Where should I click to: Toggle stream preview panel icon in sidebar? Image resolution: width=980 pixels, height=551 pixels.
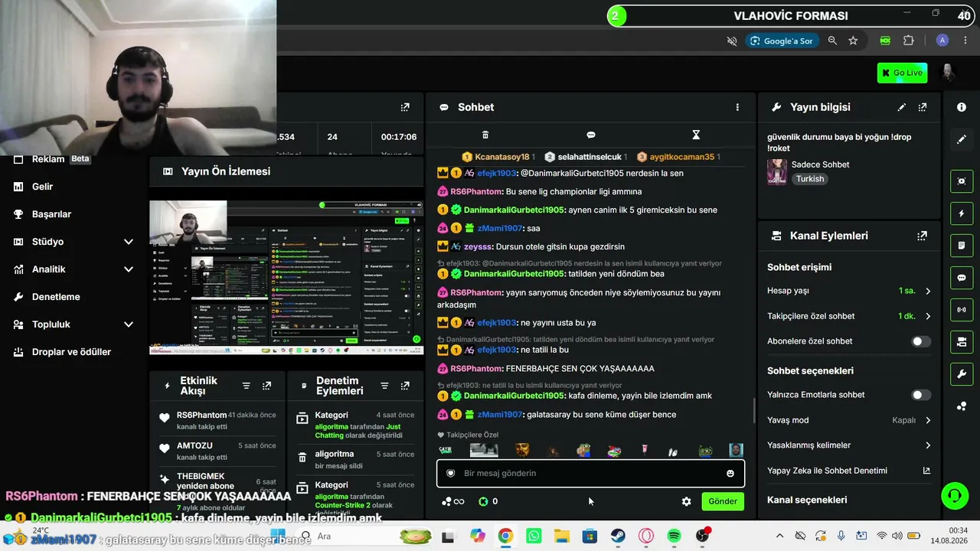pos(962,181)
